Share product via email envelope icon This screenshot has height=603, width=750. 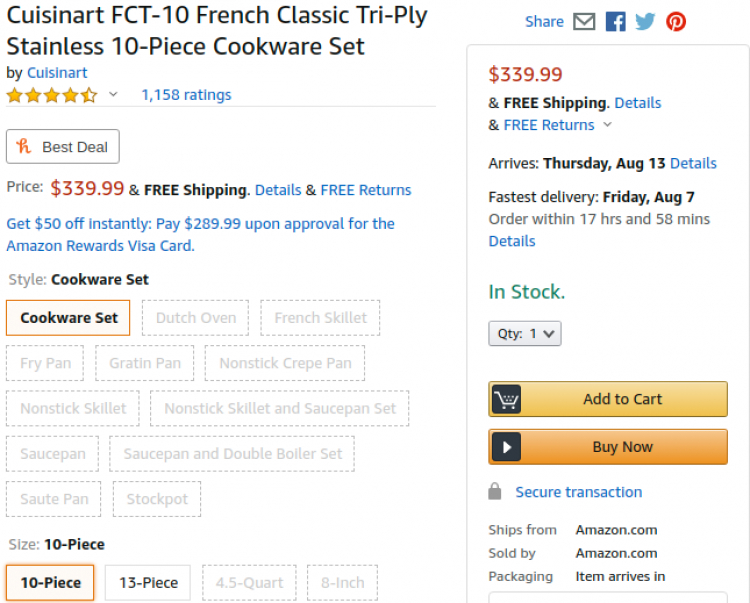(x=584, y=22)
